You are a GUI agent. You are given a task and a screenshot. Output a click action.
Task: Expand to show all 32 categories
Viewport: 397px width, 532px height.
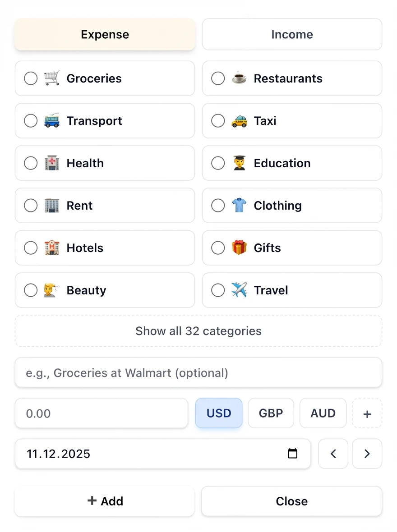pos(198,330)
